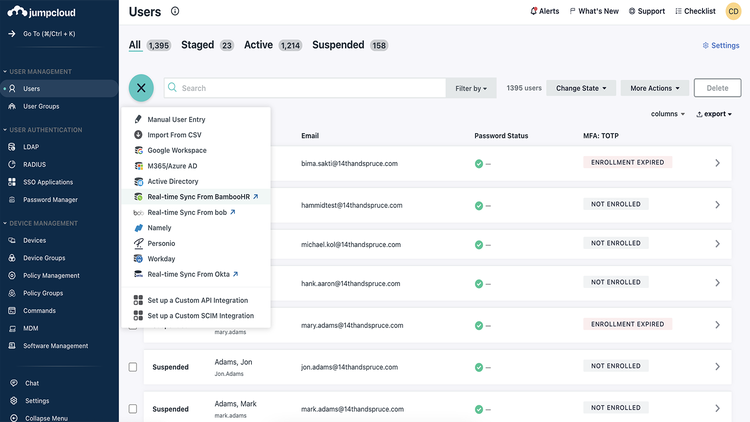Viewport: 750px width, 422px height.
Task: Check the Adams, Mark row checkbox
Action: pos(133,409)
